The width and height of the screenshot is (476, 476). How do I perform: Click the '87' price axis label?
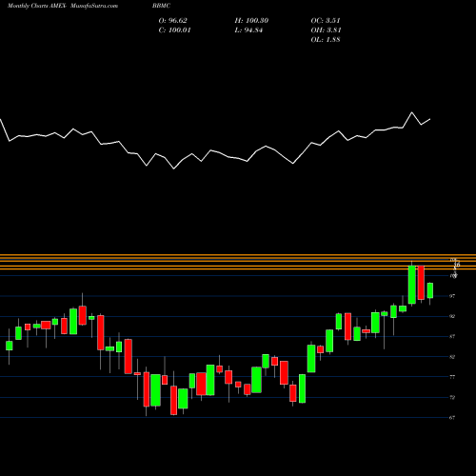pyautogui.click(x=452, y=337)
